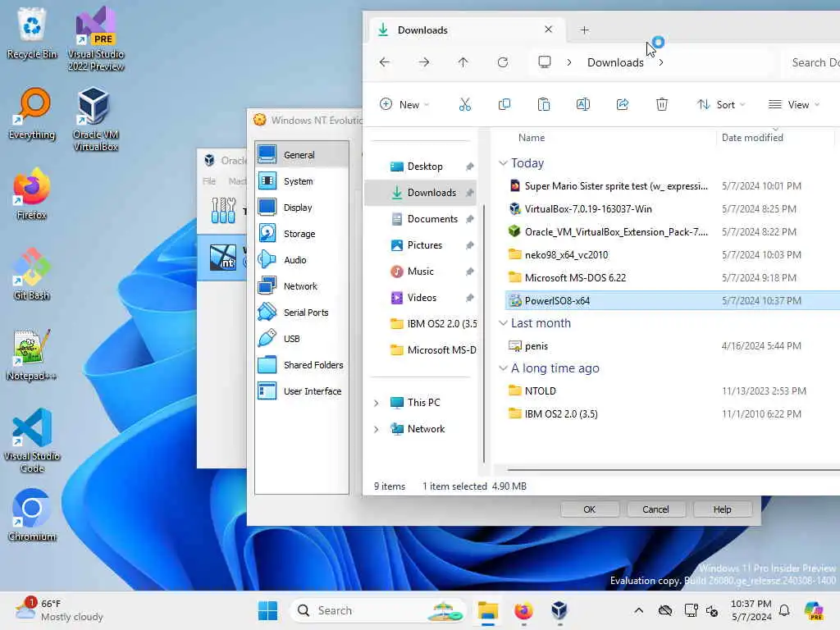Open the Shared Folders settings category
The width and height of the screenshot is (840, 630).
[x=302, y=365]
